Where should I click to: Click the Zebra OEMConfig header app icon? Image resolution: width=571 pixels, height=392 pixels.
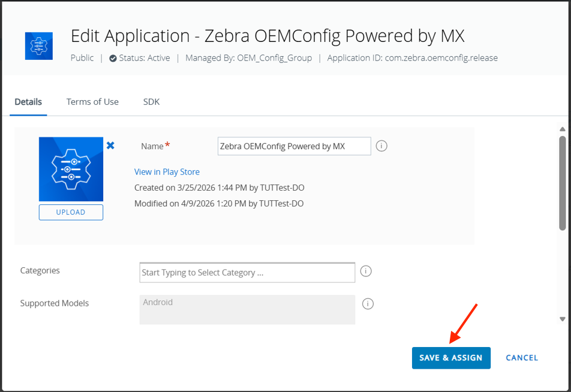click(38, 46)
